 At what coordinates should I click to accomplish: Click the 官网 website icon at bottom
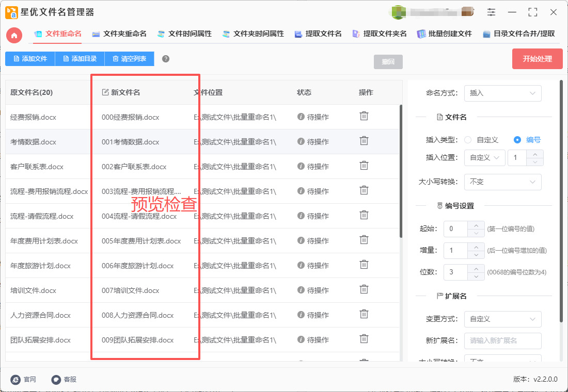pyautogui.click(x=15, y=379)
